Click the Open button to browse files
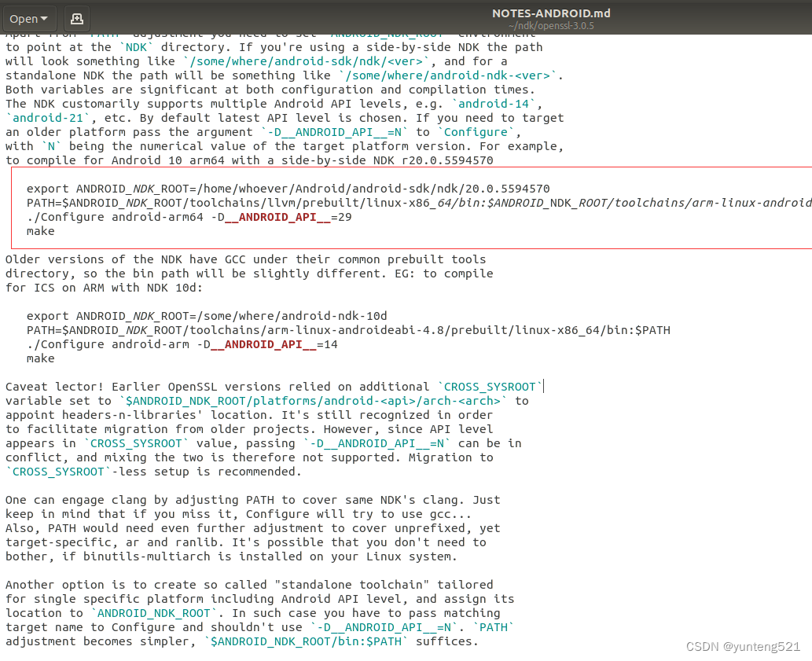Viewport: 812px width, 661px height. [24, 18]
